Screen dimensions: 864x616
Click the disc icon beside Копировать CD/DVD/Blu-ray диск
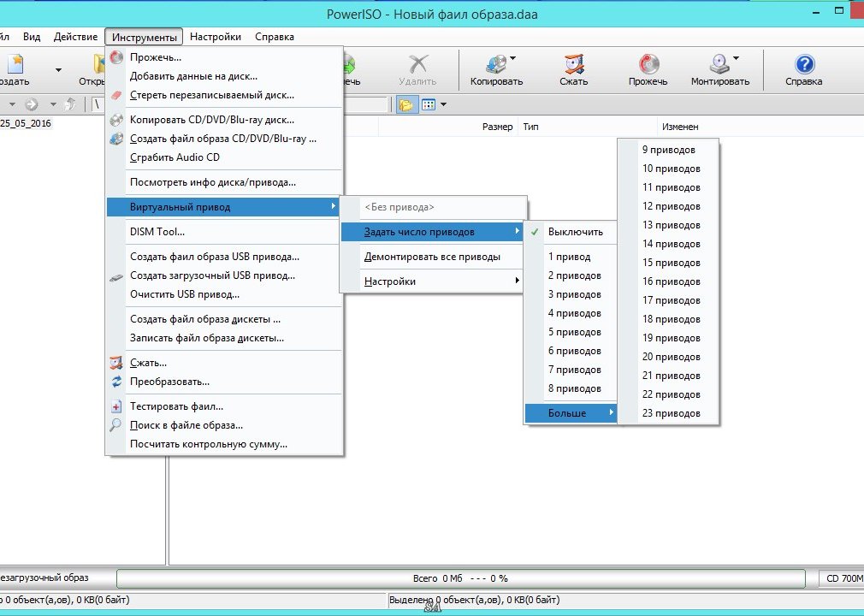pos(115,120)
